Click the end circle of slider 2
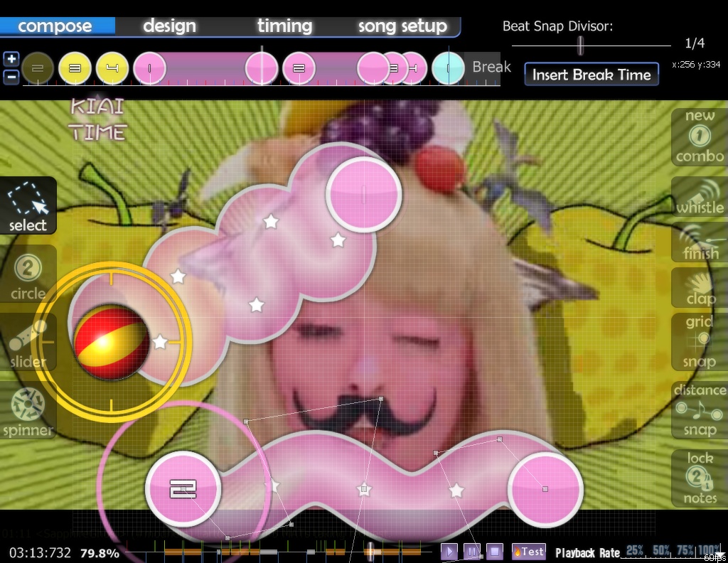The image size is (728, 563). pyautogui.click(x=545, y=489)
